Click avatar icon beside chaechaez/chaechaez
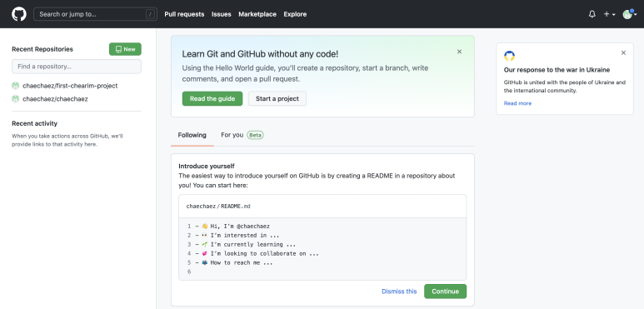 16,99
